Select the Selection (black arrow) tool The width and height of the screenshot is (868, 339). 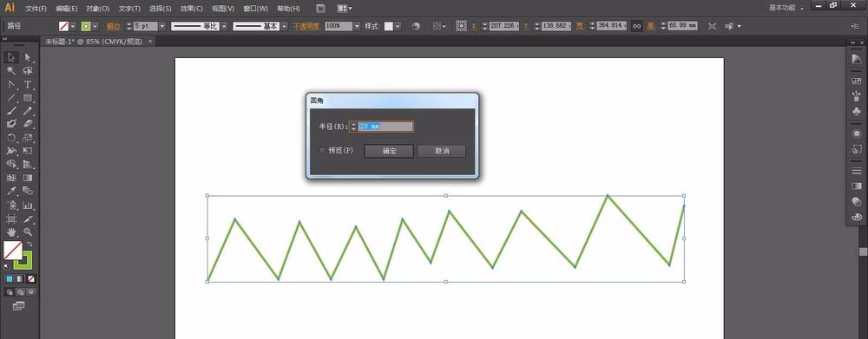click(x=11, y=57)
